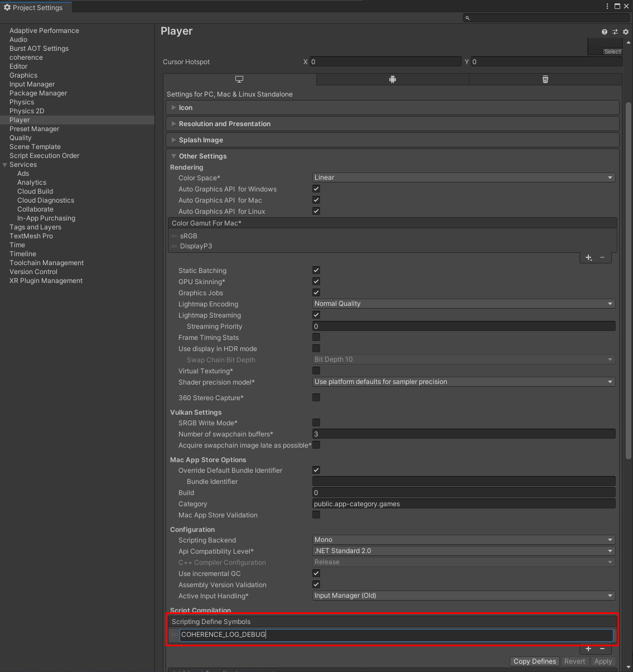
Task: Click the Copy Defines button
Action: (x=534, y=661)
